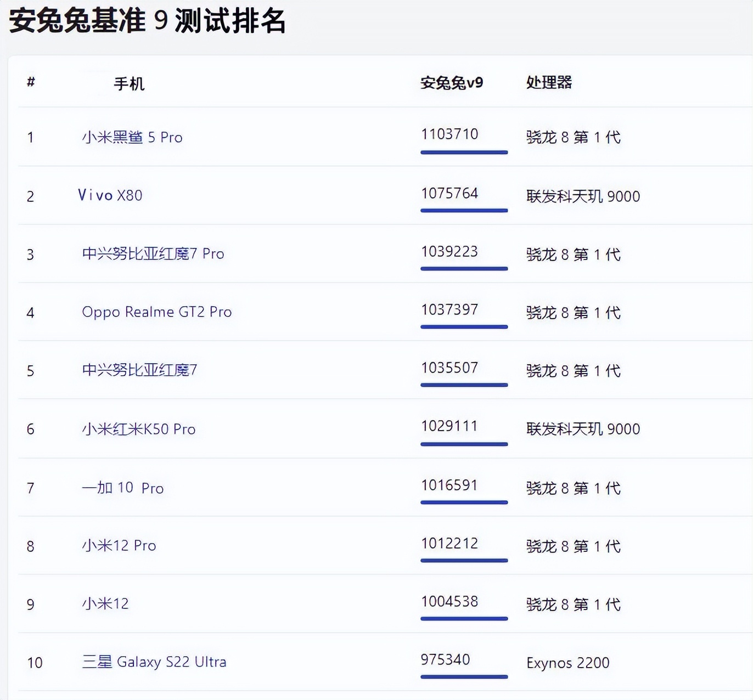Select the score 1103710

point(449,134)
